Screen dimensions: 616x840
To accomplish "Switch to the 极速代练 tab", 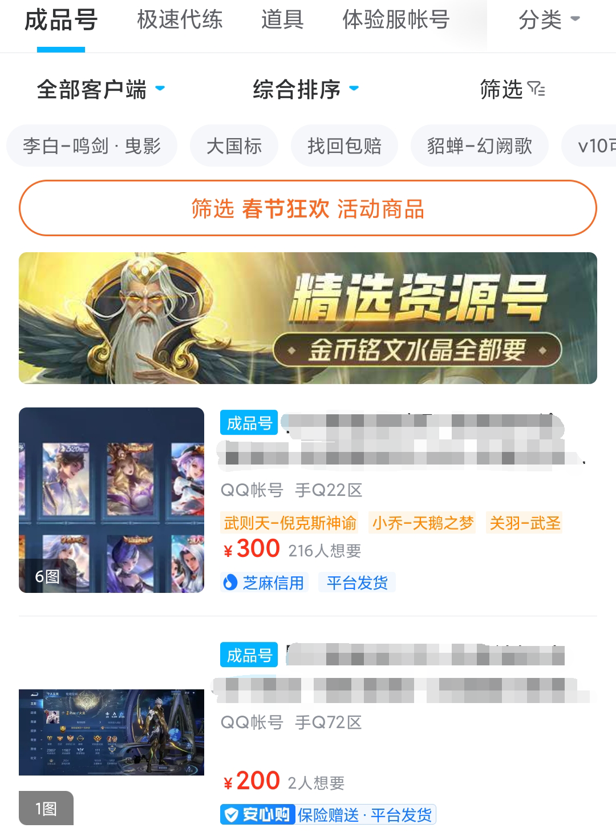I will (180, 20).
